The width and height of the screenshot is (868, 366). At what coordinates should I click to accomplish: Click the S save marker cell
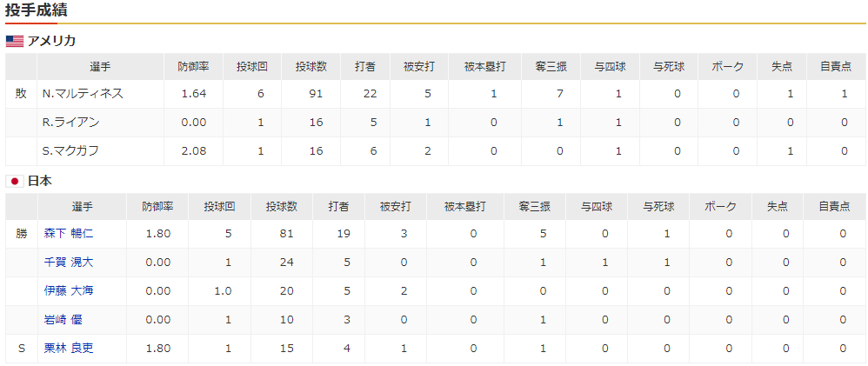click(x=22, y=349)
